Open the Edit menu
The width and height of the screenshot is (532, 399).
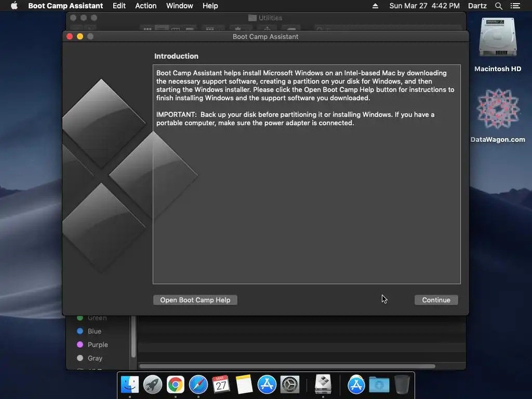[119, 6]
